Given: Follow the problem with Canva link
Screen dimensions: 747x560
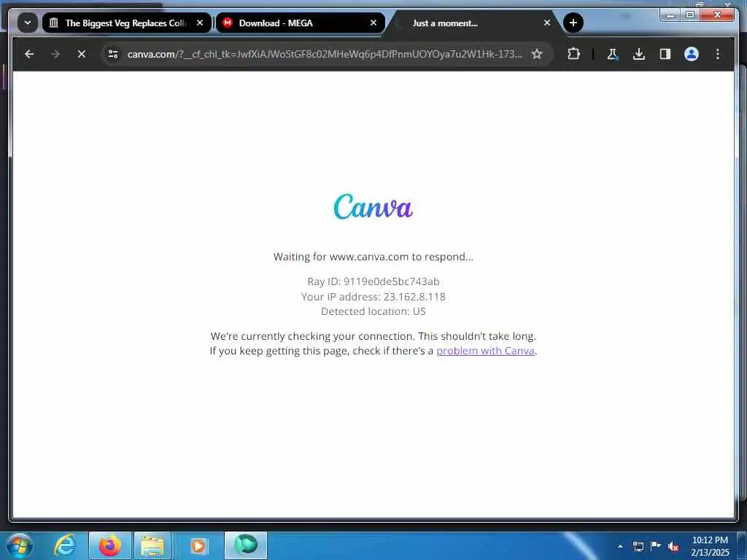Looking at the screenshot, I should tap(485, 351).
